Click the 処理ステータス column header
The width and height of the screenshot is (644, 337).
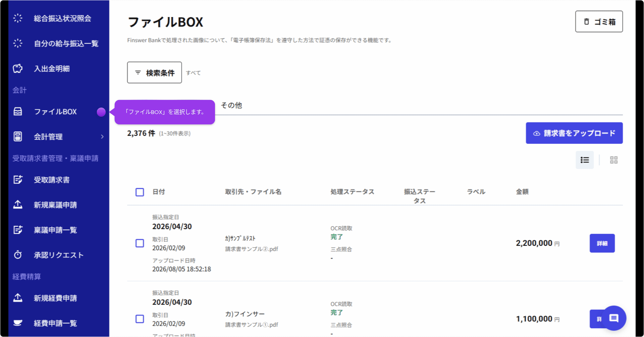[x=352, y=192]
